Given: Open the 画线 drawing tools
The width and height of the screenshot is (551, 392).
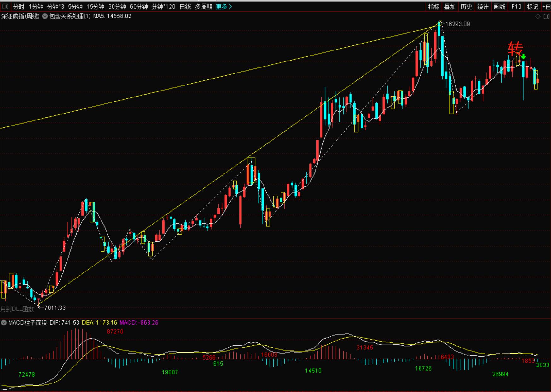Looking at the screenshot, I should (500, 7).
